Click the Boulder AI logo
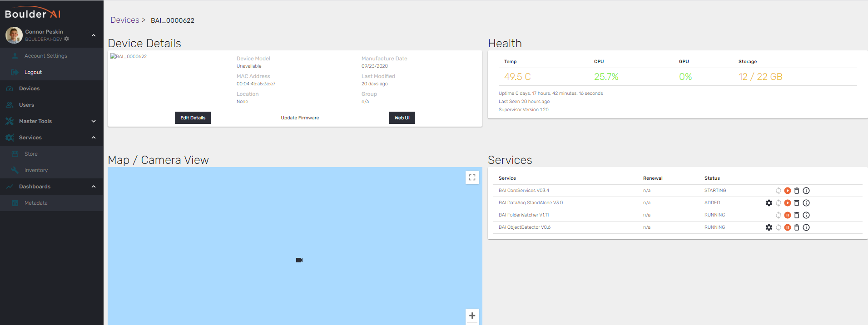Screen dimensions: 868x325 [x=33, y=13]
